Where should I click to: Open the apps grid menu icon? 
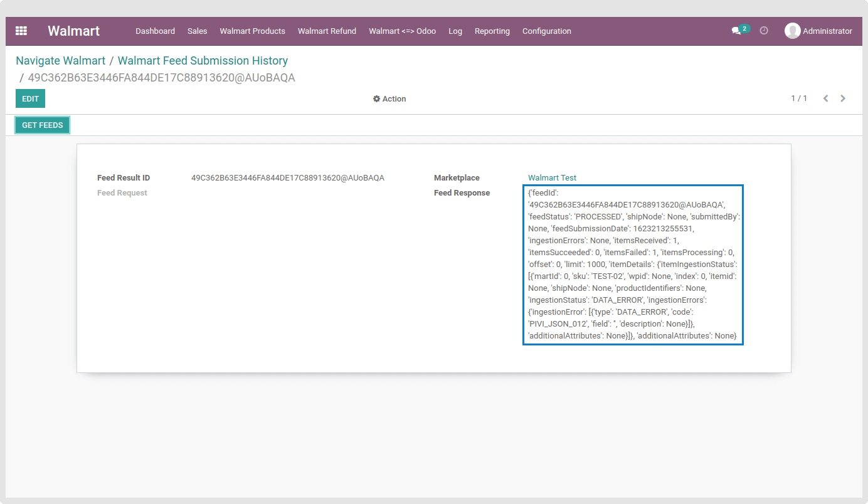21,31
